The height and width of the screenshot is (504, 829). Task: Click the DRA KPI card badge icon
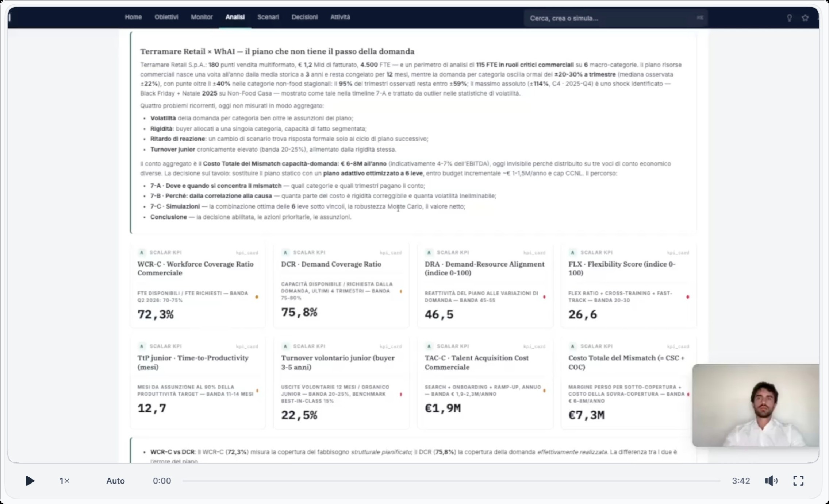coord(429,252)
